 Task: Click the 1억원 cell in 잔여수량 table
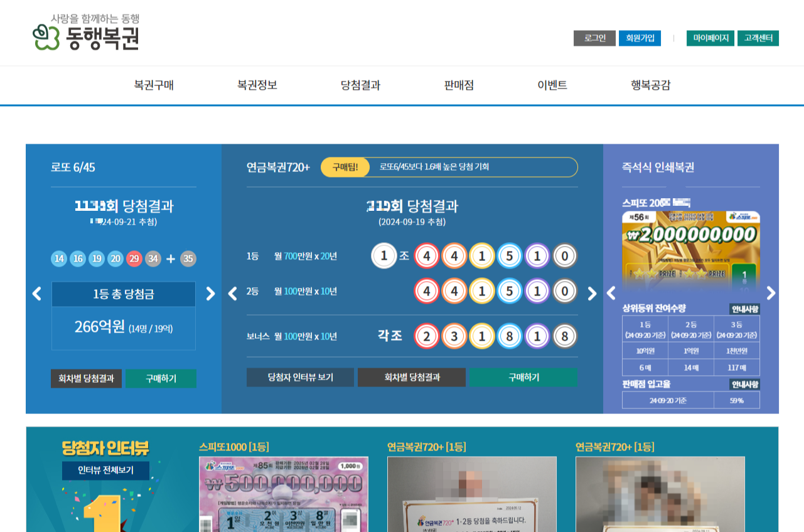pyautogui.click(x=691, y=351)
